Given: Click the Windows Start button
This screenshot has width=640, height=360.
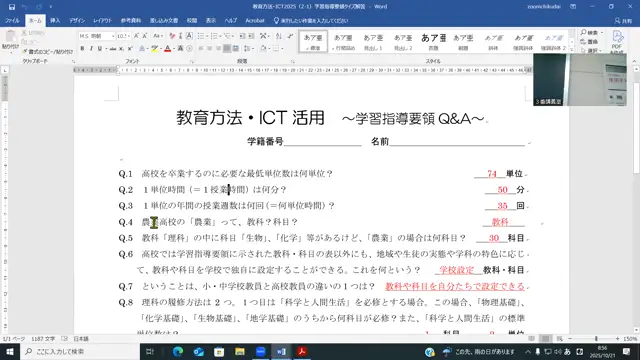Looking at the screenshot, I should 9,351.
